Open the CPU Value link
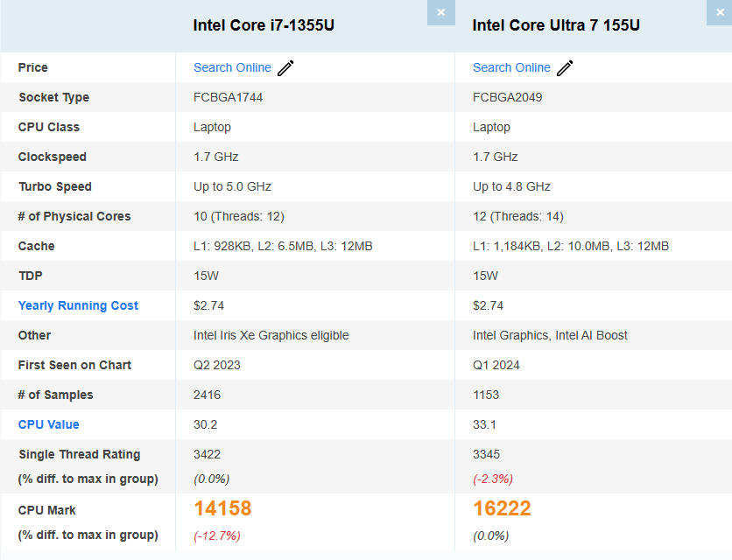This screenshot has height=560, width=732. 48,424
